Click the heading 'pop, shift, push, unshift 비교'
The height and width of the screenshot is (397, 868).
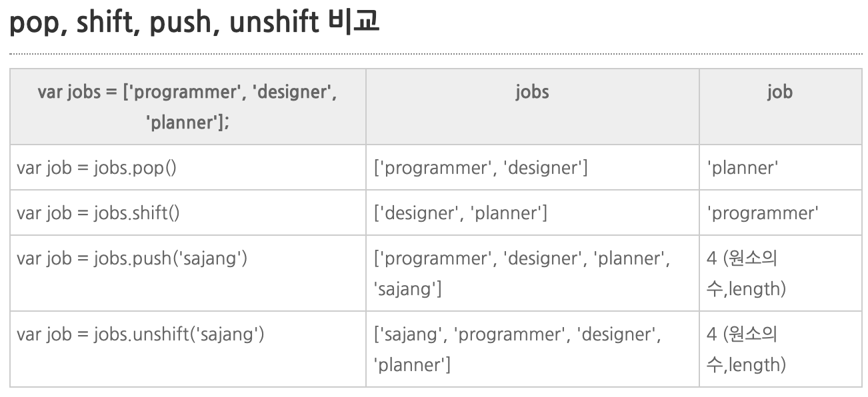193,23
